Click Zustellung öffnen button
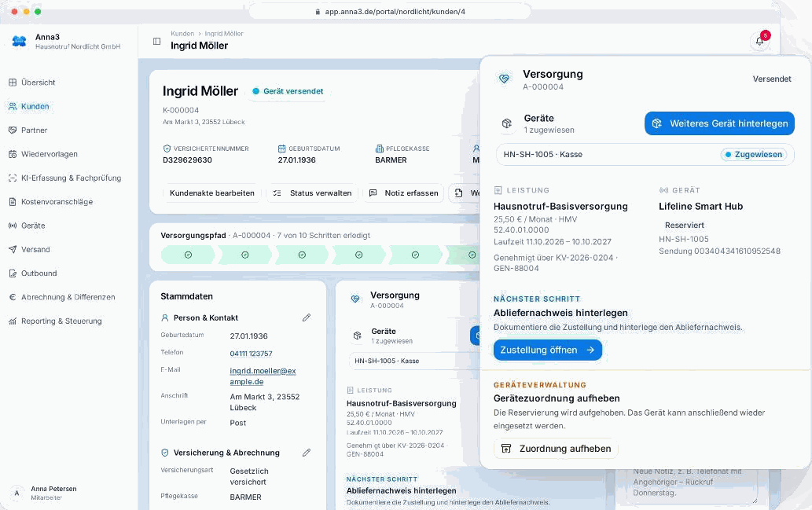The height and width of the screenshot is (510, 812). point(547,350)
